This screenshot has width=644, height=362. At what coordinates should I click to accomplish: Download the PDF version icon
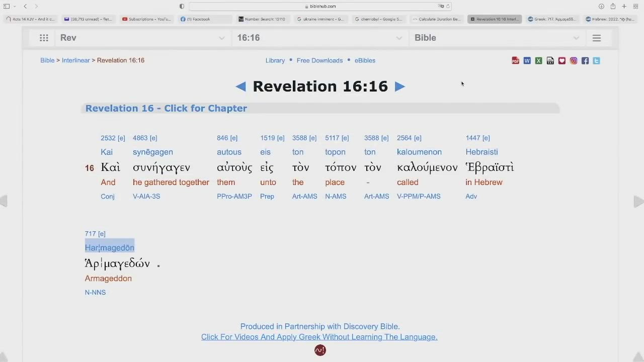pyautogui.click(x=515, y=61)
